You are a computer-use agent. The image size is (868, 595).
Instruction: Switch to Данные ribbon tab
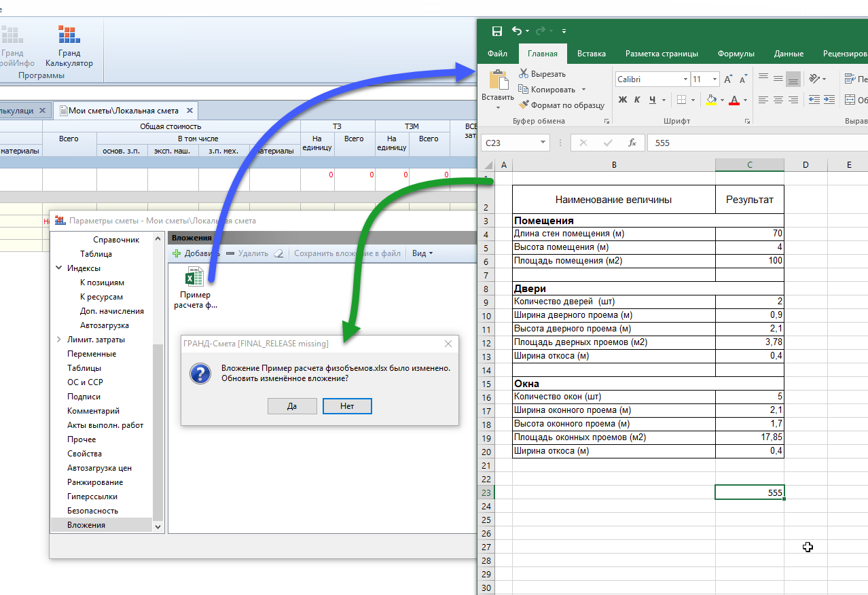pos(789,54)
